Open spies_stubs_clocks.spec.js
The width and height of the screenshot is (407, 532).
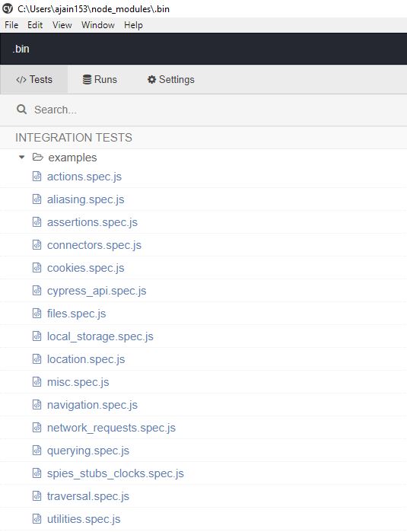pyautogui.click(x=116, y=473)
